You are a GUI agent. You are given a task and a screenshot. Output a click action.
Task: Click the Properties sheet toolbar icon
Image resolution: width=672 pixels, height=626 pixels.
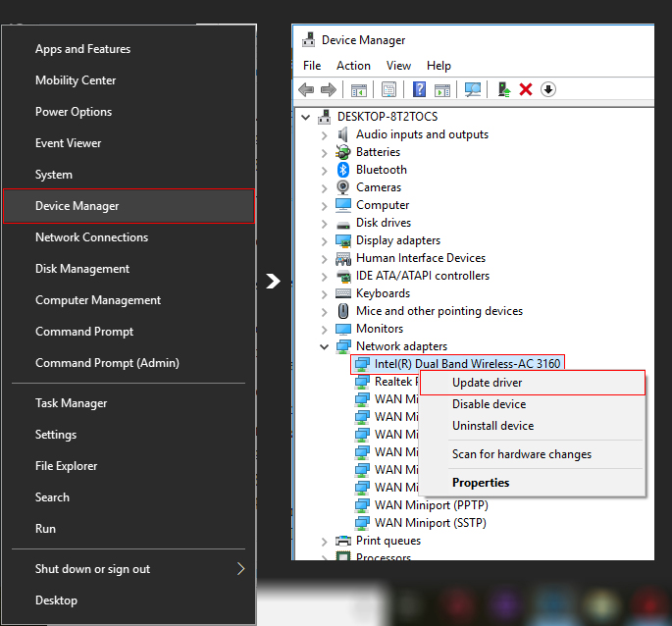click(x=388, y=89)
